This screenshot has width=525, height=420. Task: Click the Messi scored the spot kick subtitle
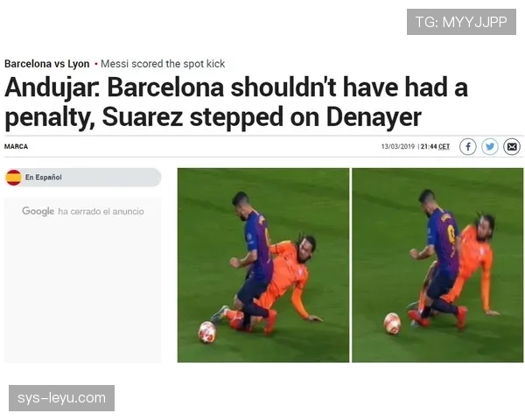coord(163,64)
